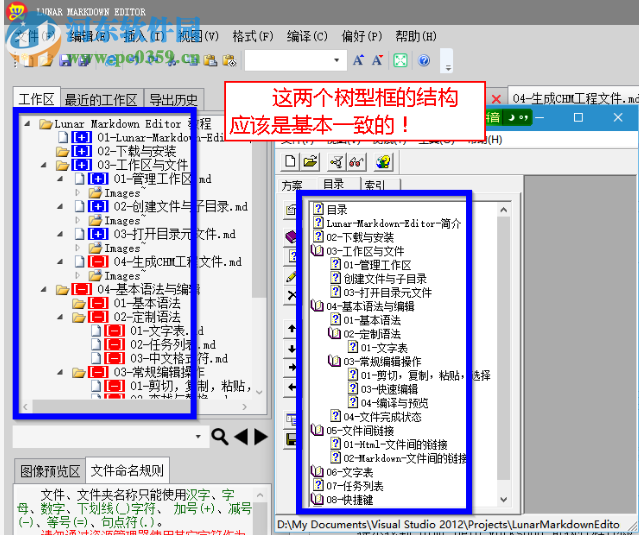
Task: Click red [-] marker of 04-生成CHM工程文件.md
Action: (x=98, y=262)
